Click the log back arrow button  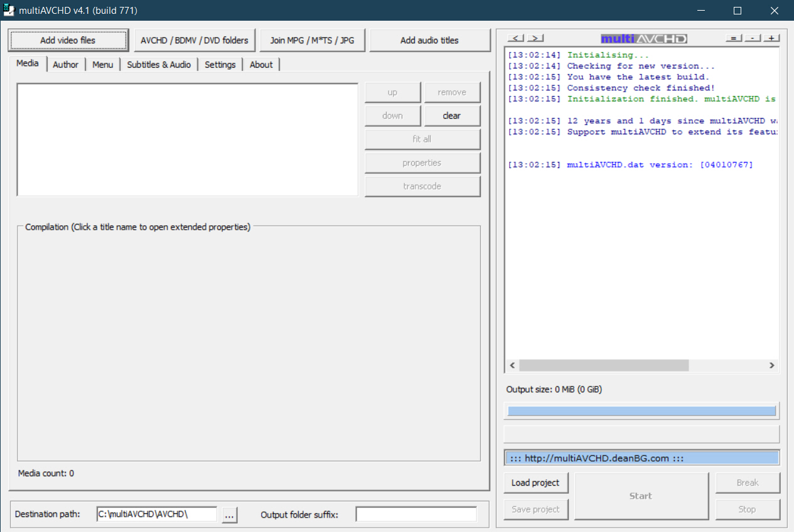pos(516,38)
